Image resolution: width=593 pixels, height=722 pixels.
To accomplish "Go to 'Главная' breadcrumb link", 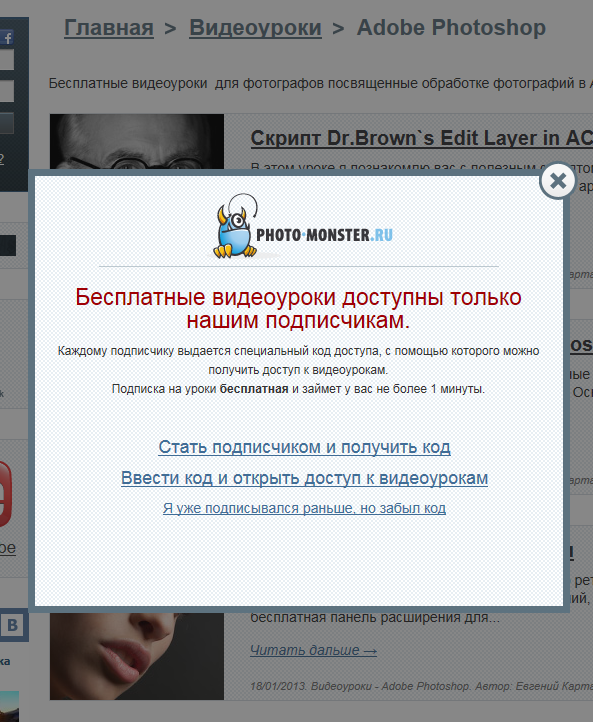I will click(109, 28).
